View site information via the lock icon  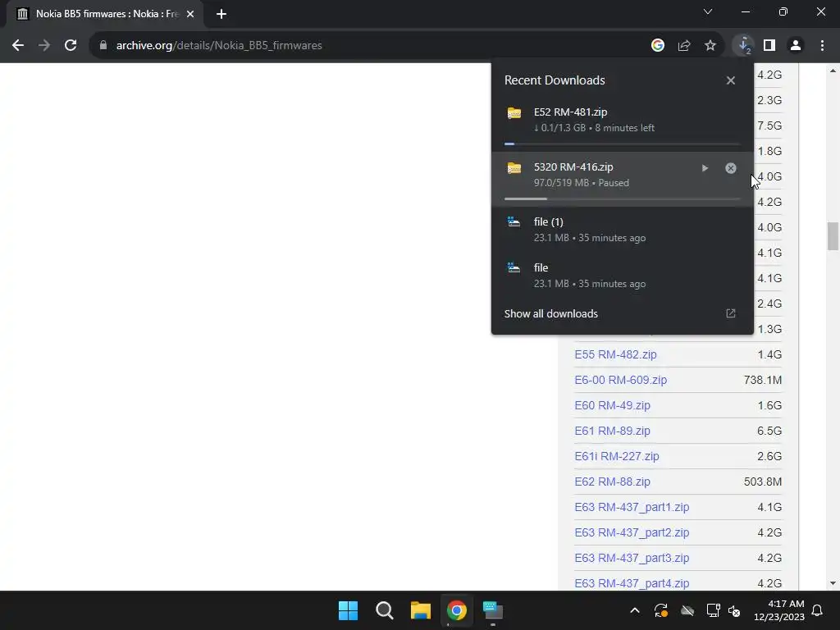(x=103, y=46)
